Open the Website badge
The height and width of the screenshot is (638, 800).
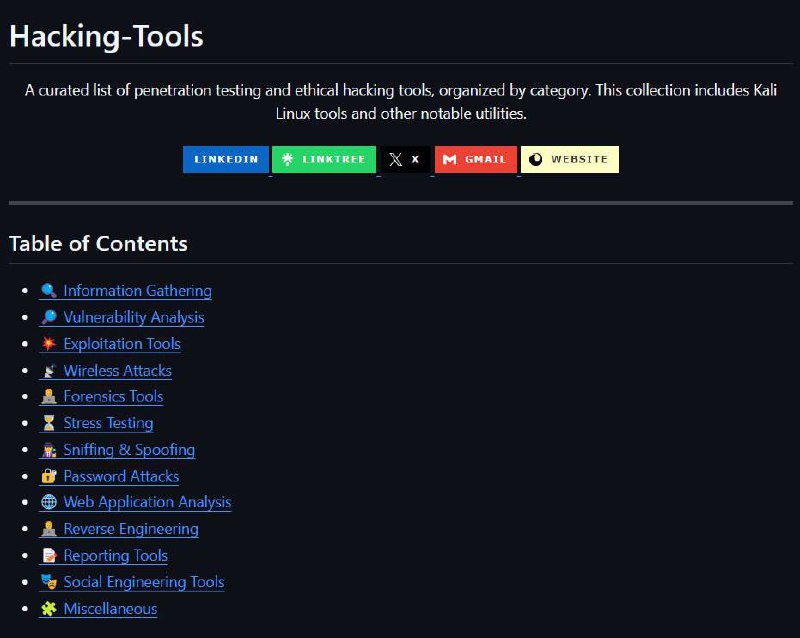569,158
